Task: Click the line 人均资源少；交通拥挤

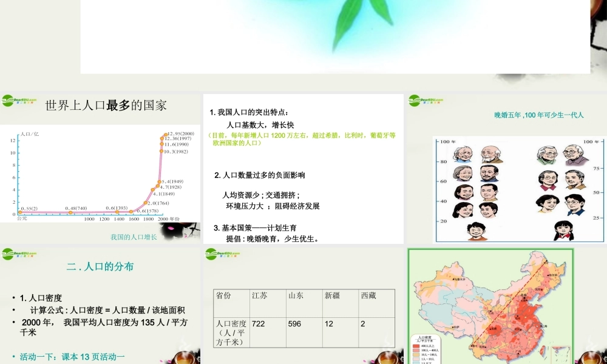Action: pos(261,195)
